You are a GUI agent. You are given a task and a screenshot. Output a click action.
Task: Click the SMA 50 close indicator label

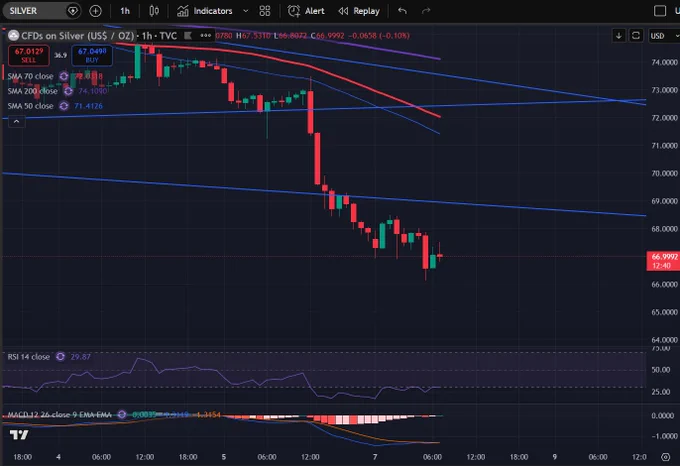30,106
